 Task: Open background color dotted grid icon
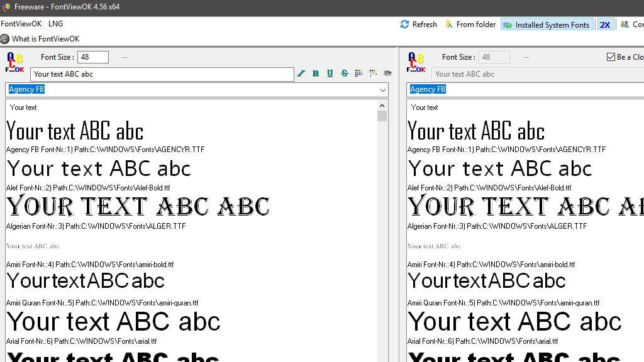[373, 74]
